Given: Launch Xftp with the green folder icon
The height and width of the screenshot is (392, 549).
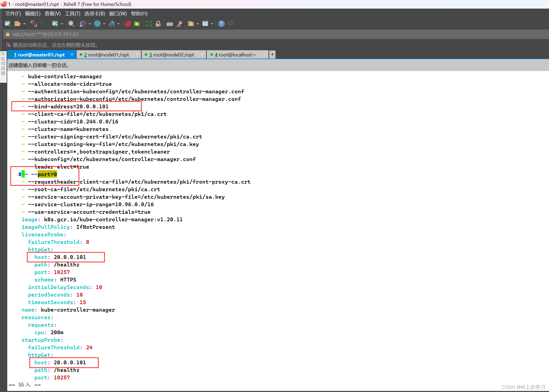Looking at the screenshot, I should pyautogui.click(x=137, y=24).
